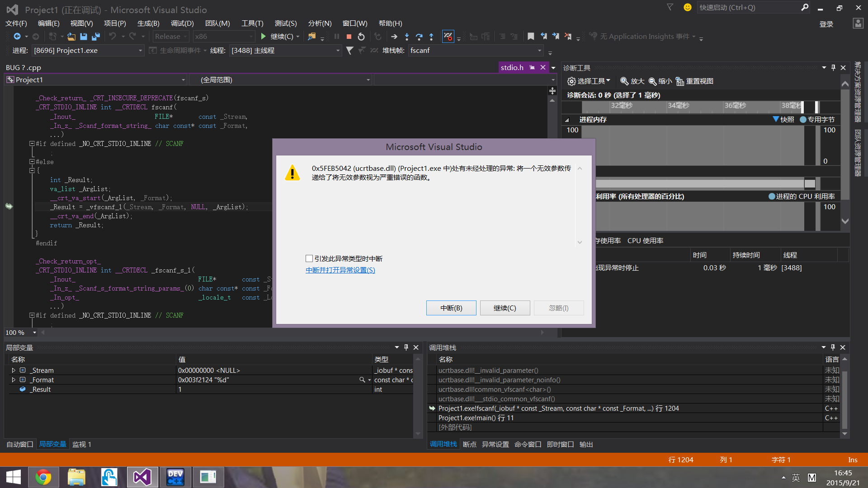868x488 pixels.
Task: Open the Release configuration dropdown
Action: tap(171, 37)
